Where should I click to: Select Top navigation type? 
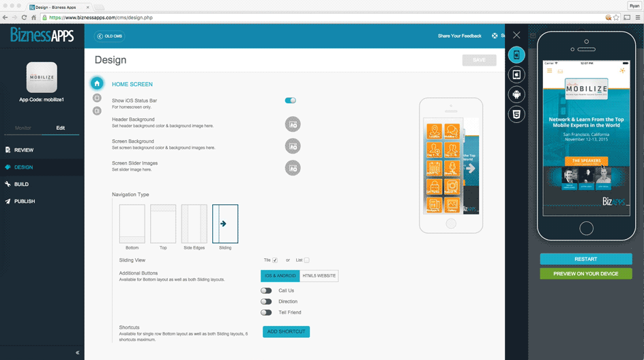point(163,224)
